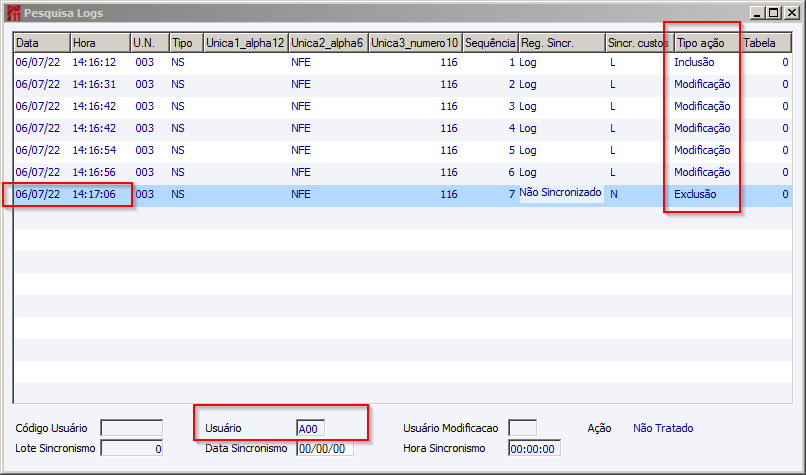Click the Exclusão action cell
Viewport: 806px width, 475px height.
695,194
